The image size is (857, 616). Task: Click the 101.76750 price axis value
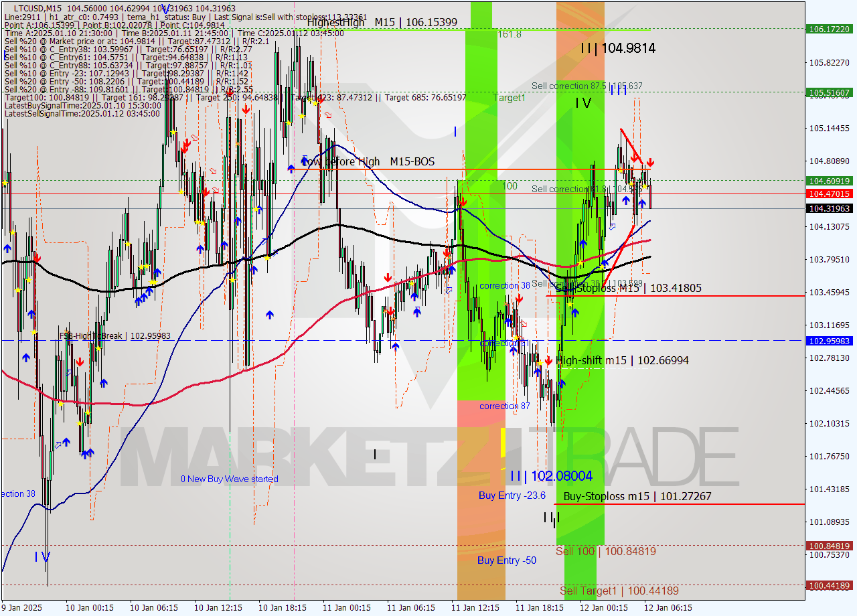[830, 457]
